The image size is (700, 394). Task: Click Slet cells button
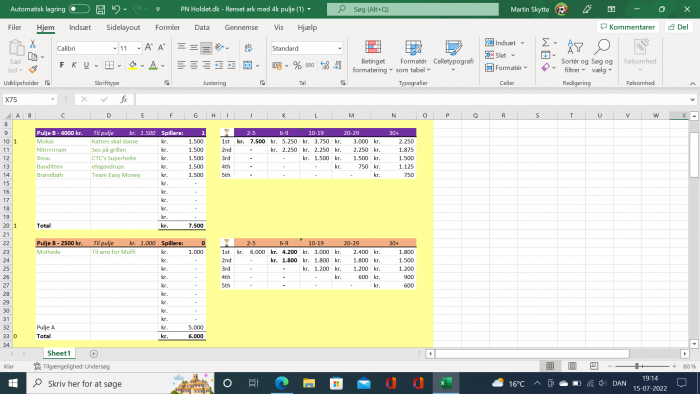pos(500,55)
